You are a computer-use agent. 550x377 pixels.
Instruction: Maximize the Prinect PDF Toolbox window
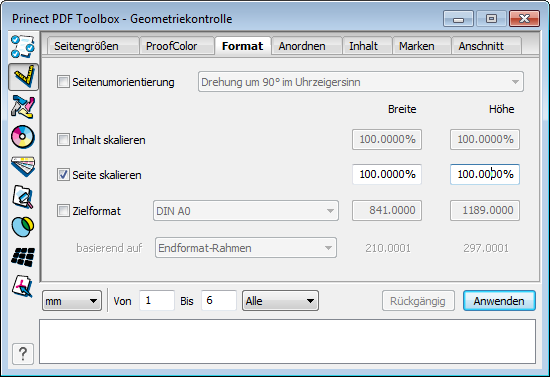coord(491,19)
